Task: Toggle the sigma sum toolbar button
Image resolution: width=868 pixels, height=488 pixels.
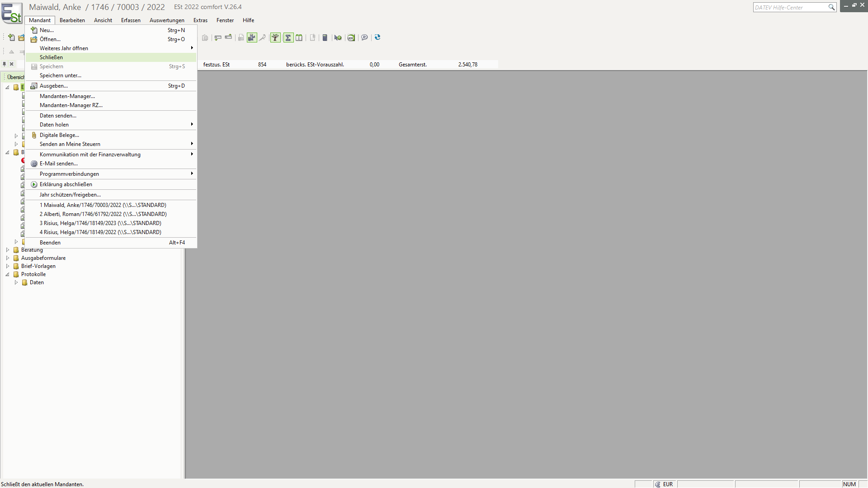Action: pos(288,38)
